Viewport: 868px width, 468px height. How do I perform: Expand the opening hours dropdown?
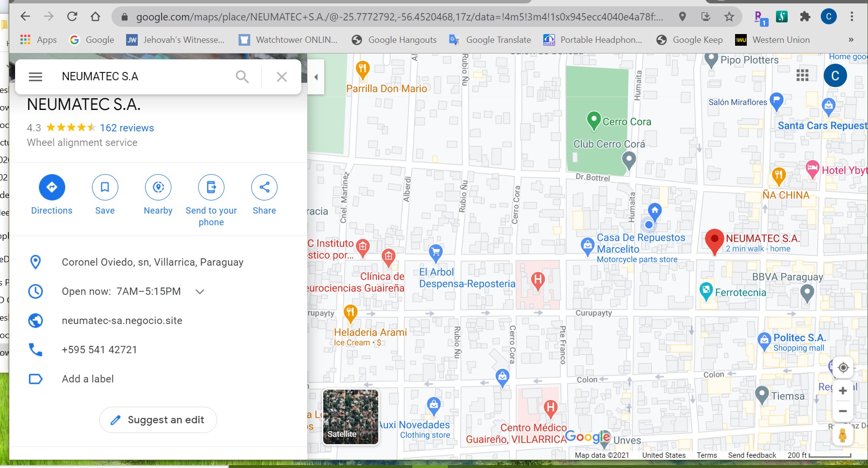[x=200, y=291]
